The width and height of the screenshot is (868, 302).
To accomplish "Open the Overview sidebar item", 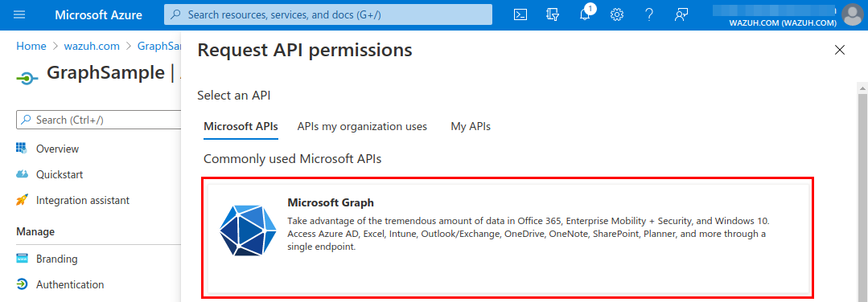I will click(x=58, y=149).
